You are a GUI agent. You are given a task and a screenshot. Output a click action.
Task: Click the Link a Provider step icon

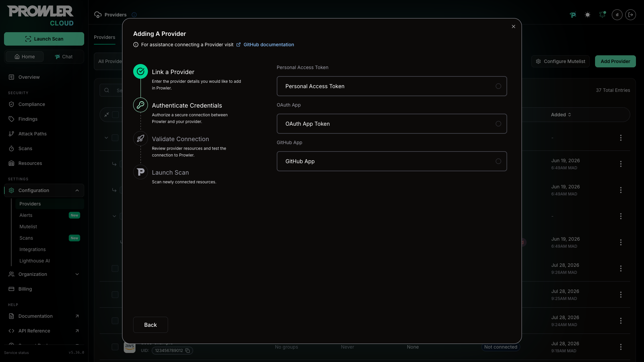pyautogui.click(x=141, y=71)
